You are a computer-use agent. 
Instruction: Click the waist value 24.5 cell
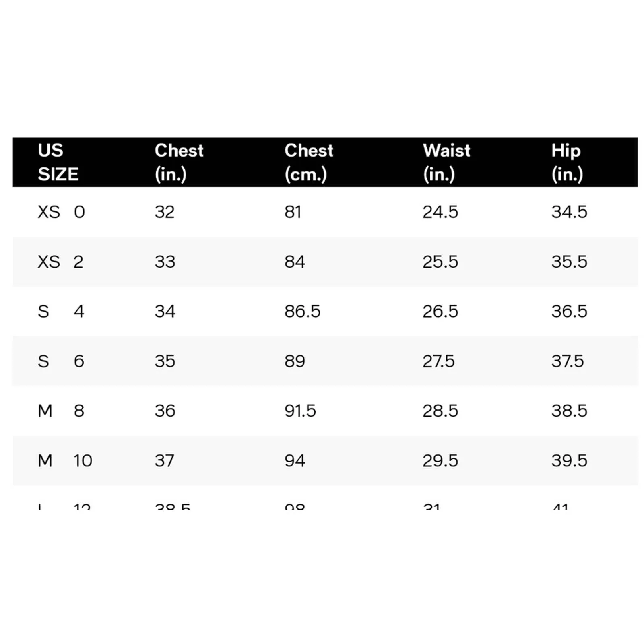(440, 212)
